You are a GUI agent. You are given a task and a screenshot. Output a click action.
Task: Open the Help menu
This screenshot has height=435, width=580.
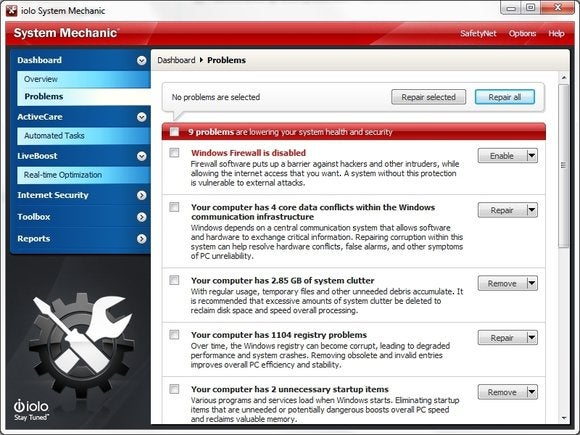(x=556, y=34)
